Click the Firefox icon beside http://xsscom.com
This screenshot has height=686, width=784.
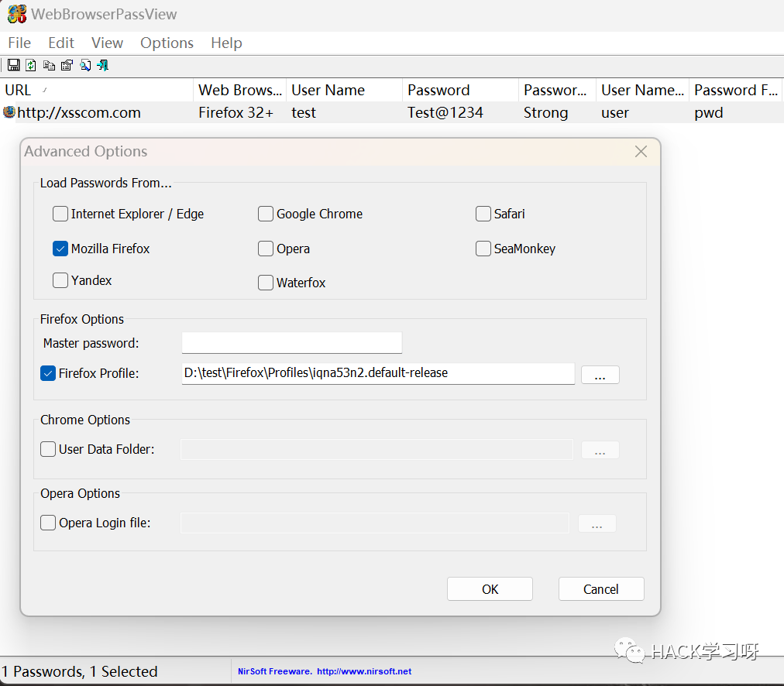[9, 112]
